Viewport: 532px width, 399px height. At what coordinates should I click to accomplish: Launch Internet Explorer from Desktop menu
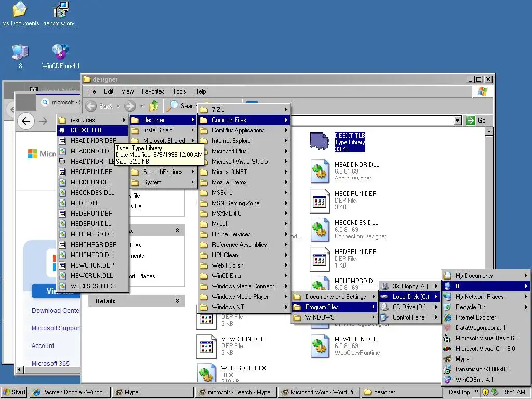[x=486, y=317]
